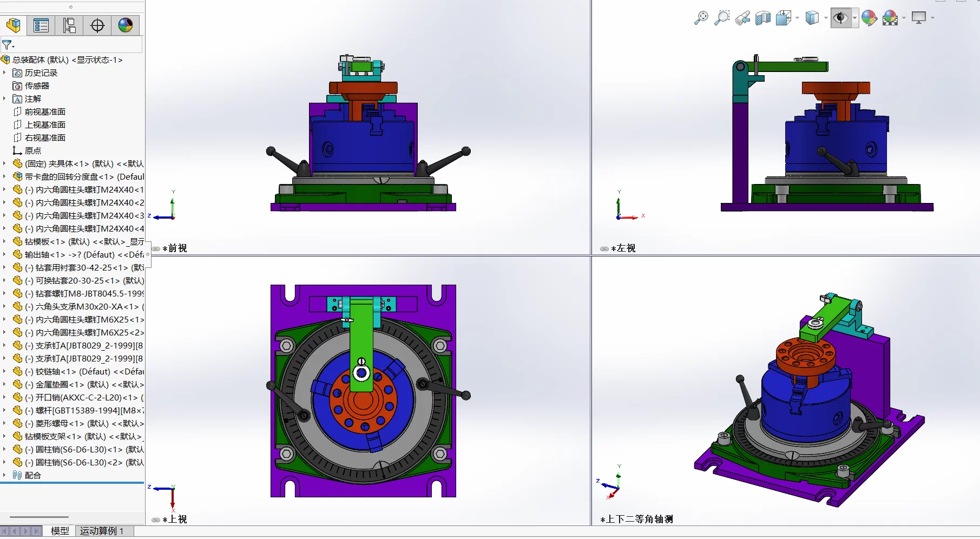Click the Previous View icon
The height and width of the screenshot is (539, 980).
point(742,18)
